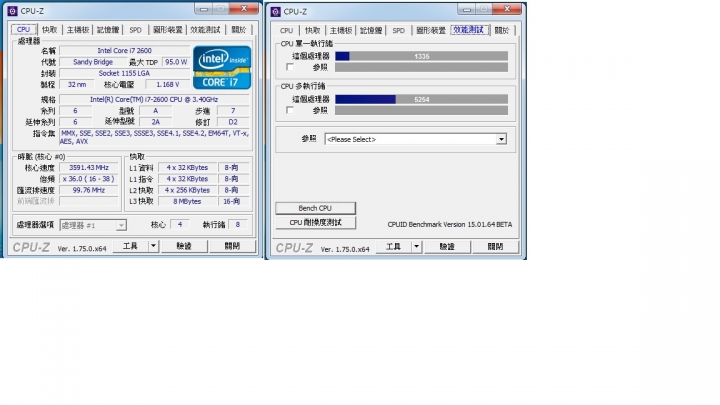Click the core voltage value 1.168 V
This screenshot has height=405, width=720.
(x=168, y=84)
